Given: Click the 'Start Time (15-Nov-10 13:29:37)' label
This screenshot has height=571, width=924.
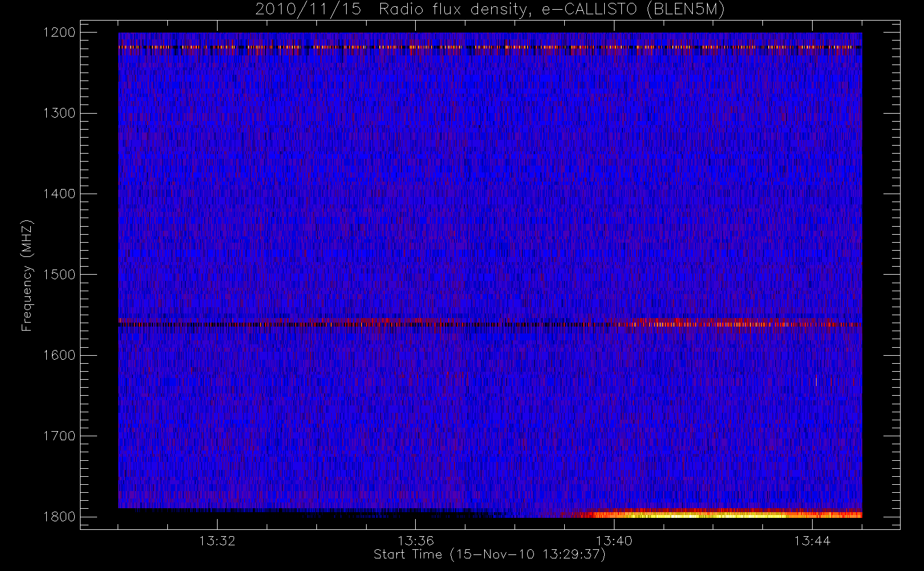Looking at the screenshot, I should point(489,554).
